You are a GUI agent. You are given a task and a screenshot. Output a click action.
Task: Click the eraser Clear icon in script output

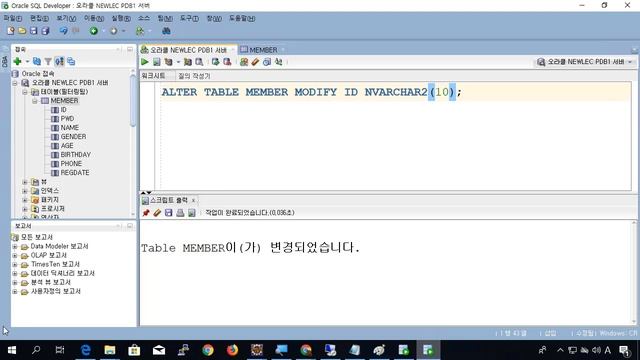157,213
